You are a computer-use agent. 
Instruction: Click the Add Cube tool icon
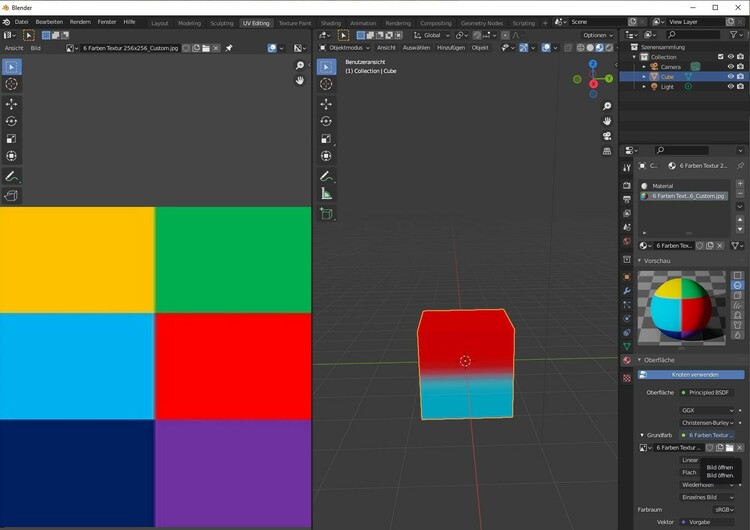point(326,213)
